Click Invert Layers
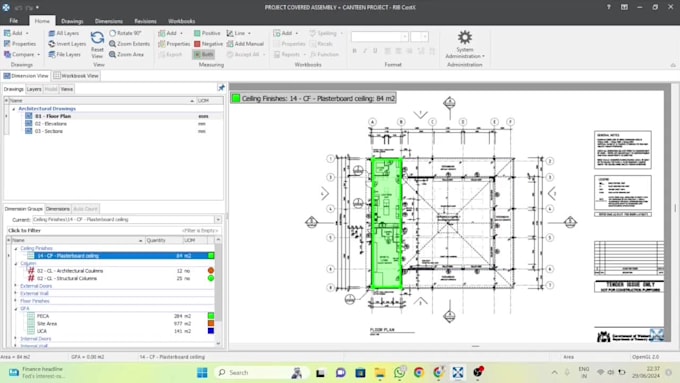Screen dimensions: 680x383 tap(67, 44)
